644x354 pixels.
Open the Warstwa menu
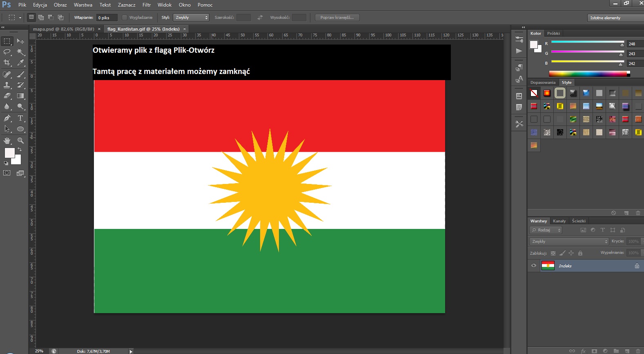(83, 5)
